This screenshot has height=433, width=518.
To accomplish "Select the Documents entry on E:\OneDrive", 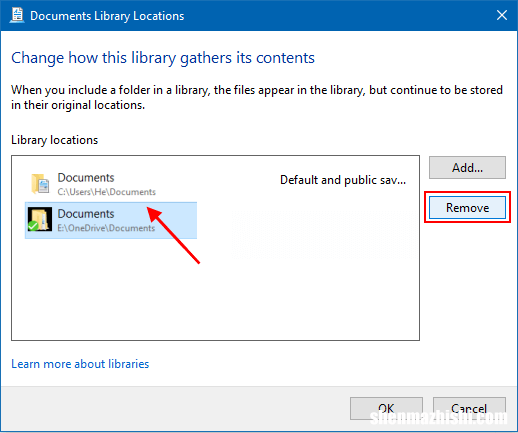I will 111,220.
